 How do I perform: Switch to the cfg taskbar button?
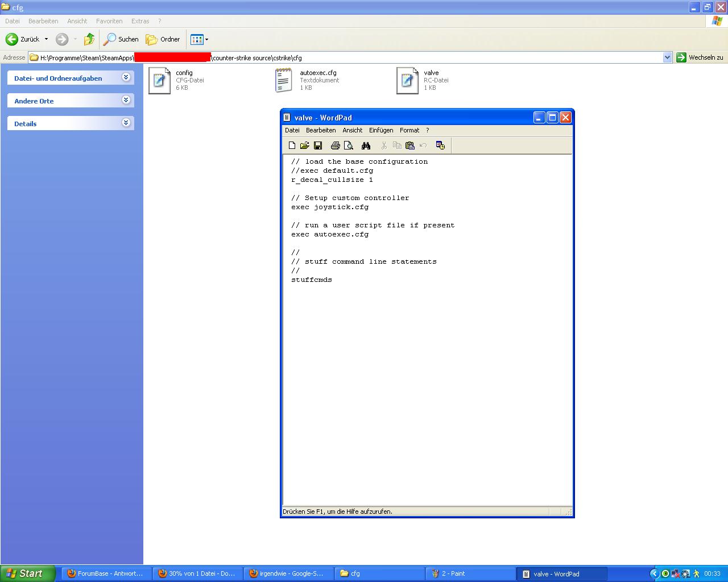[380, 573]
